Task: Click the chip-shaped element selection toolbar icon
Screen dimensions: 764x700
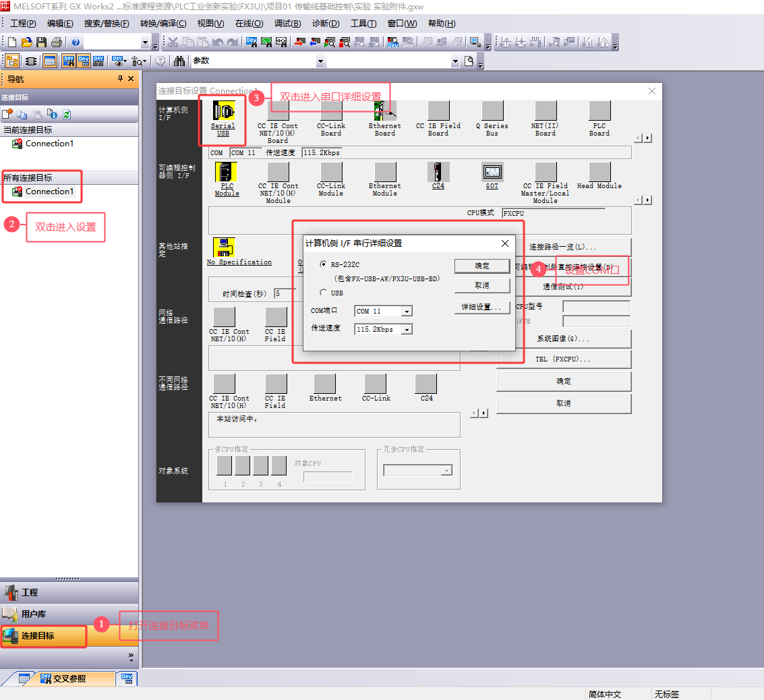Action: [x=31, y=61]
